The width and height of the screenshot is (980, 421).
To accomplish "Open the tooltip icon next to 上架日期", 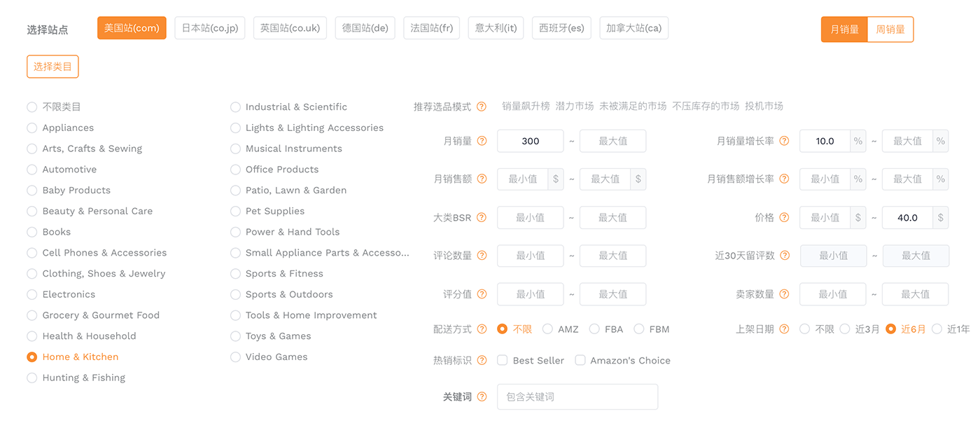I will pos(783,329).
